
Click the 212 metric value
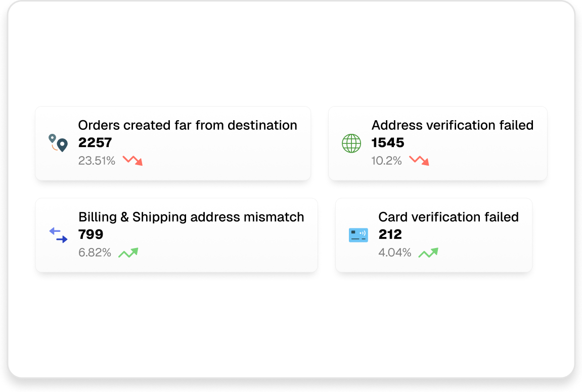[390, 234]
